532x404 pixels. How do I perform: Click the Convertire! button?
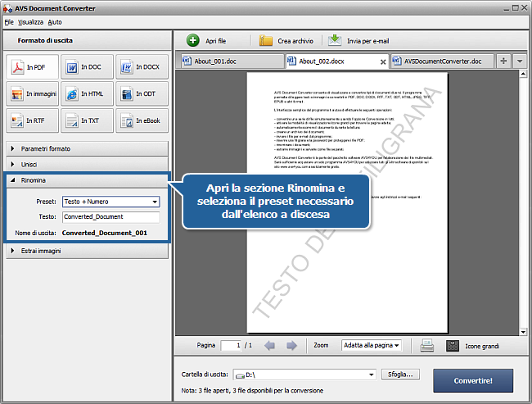click(473, 380)
